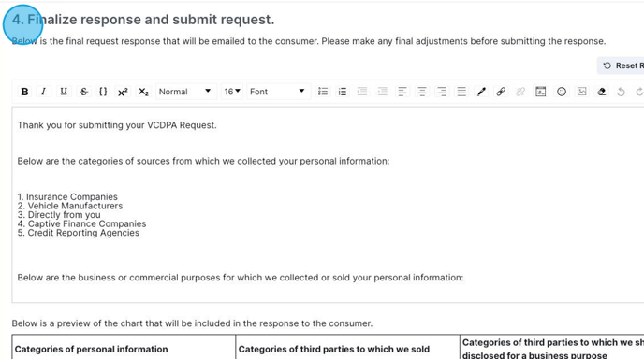Insert an image into response
This screenshot has height=359, width=644.
point(581,92)
